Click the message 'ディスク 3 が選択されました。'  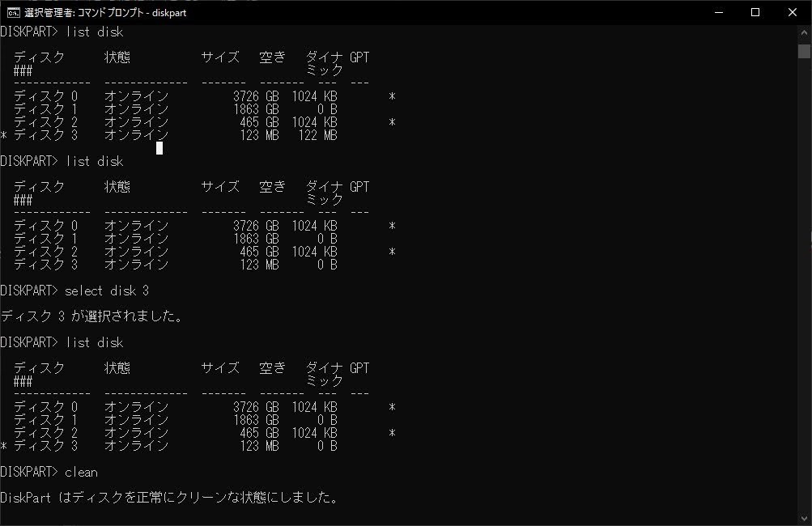point(91,316)
